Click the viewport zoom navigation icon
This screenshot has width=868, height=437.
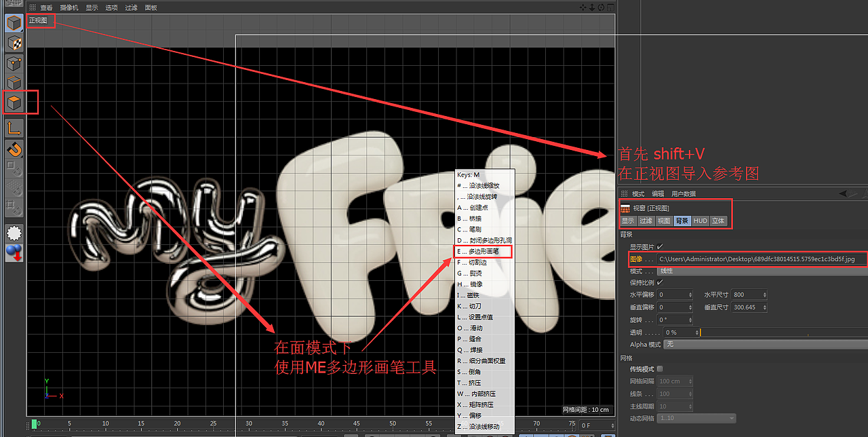click(592, 7)
